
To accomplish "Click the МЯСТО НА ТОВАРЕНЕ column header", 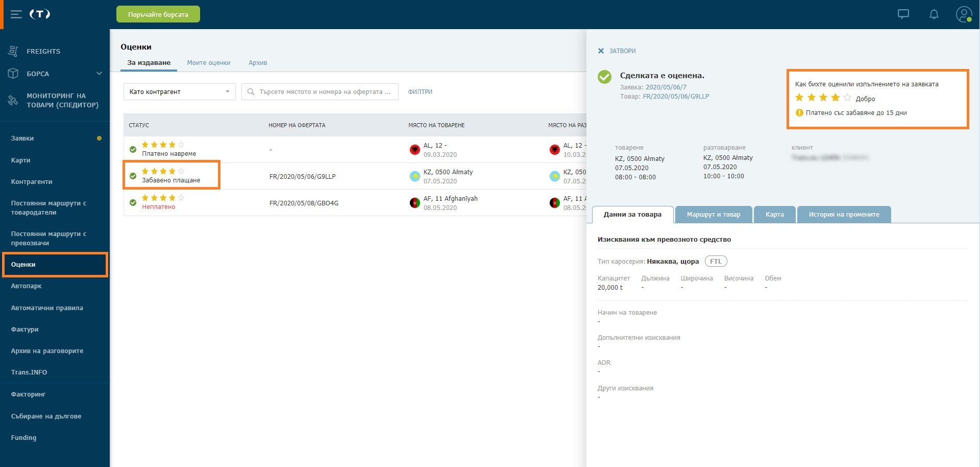I will 436,125.
